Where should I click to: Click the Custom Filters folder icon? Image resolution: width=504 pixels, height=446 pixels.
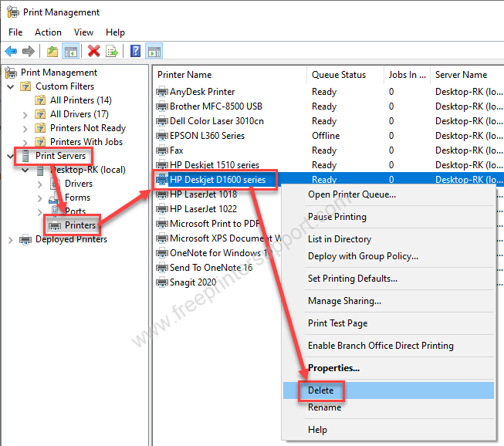[x=25, y=86]
